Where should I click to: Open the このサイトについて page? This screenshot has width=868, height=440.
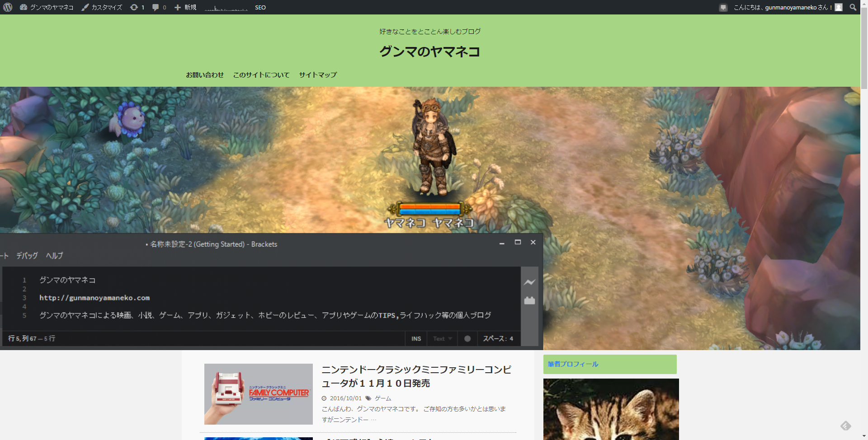point(261,75)
